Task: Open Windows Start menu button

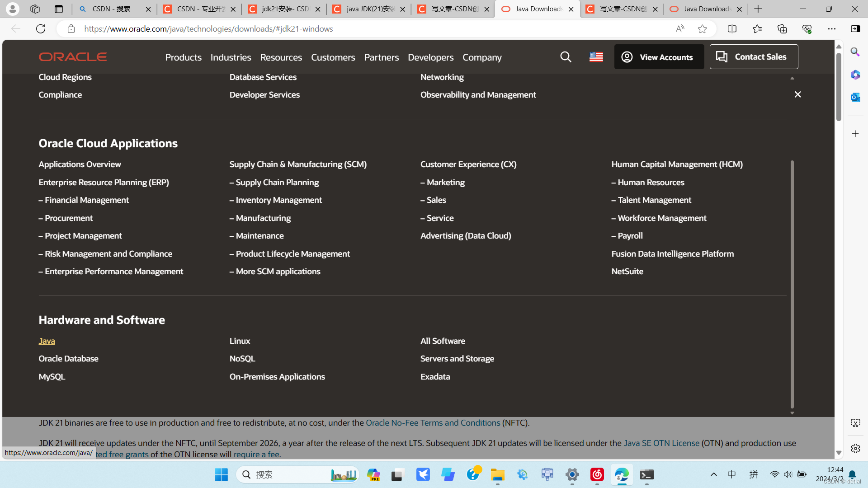Action: [x=221, y=474]
